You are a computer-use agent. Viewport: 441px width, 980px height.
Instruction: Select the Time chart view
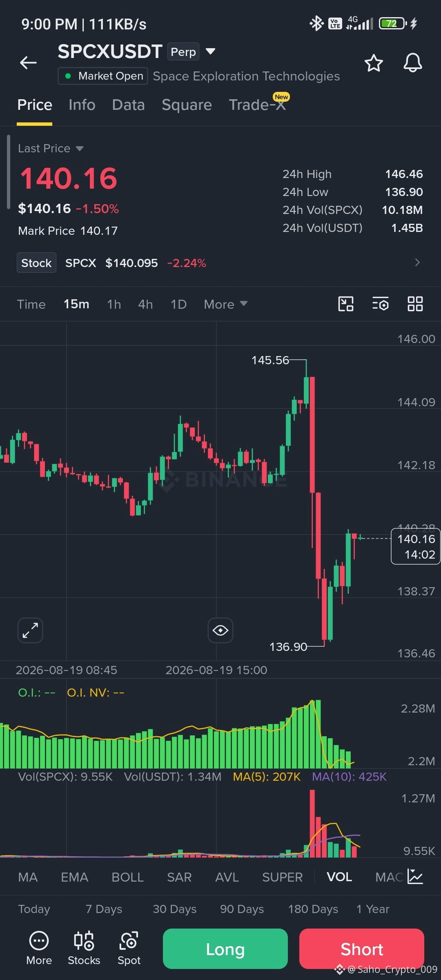(31, 304)
